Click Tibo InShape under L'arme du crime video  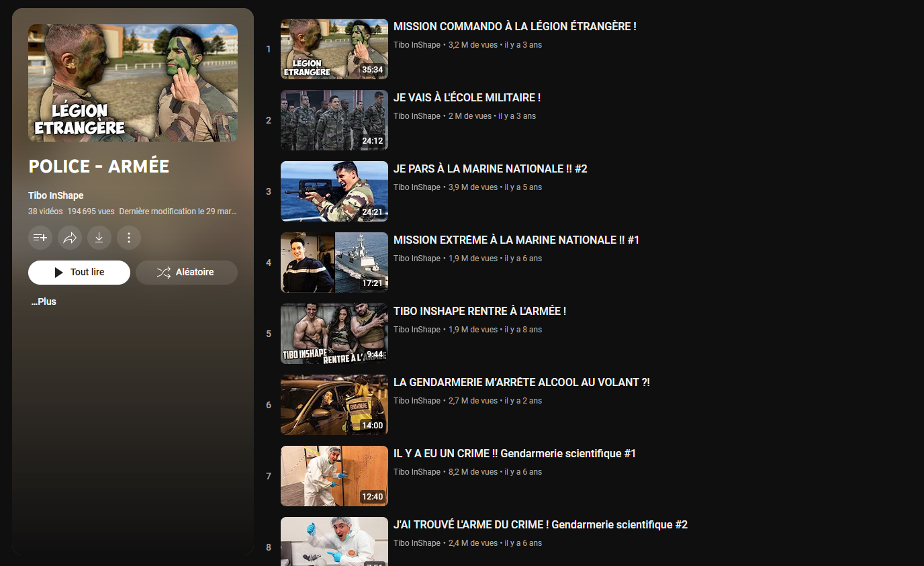tap(417, 543)
